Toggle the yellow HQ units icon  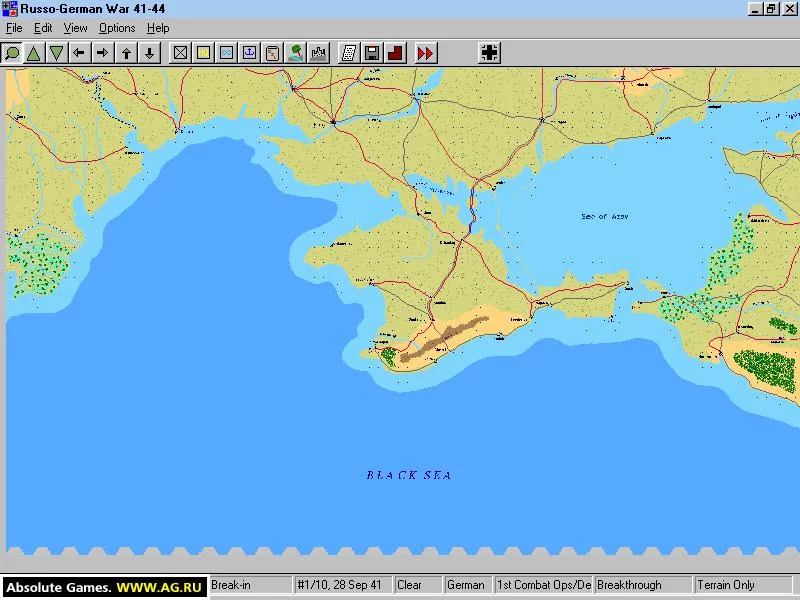(x=203, y=53)
